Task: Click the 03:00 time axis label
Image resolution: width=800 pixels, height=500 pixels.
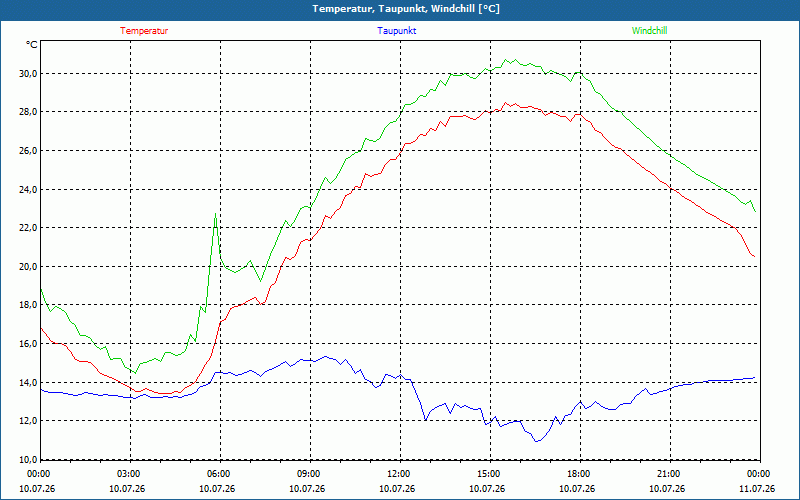Action: click(127, 474)
